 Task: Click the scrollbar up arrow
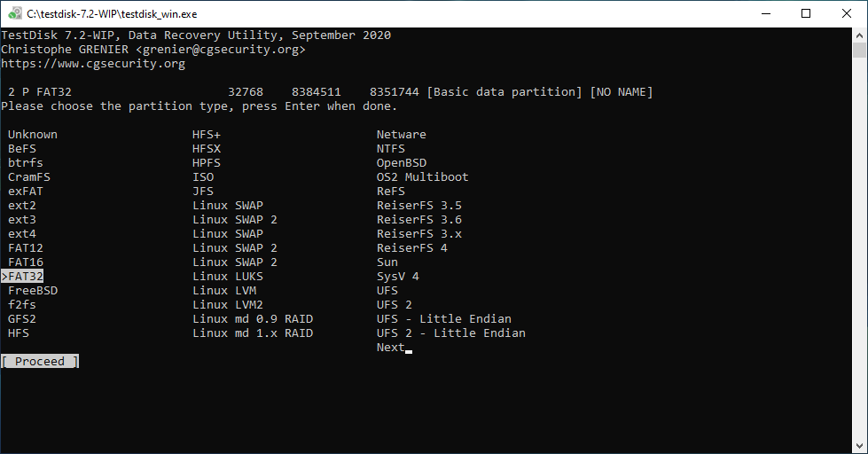tap(859, 35)
